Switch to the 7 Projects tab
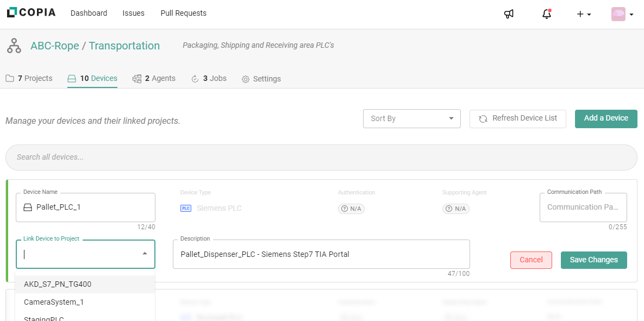The height and width of the screenshot is (321, 644). (x=29, y=78)
